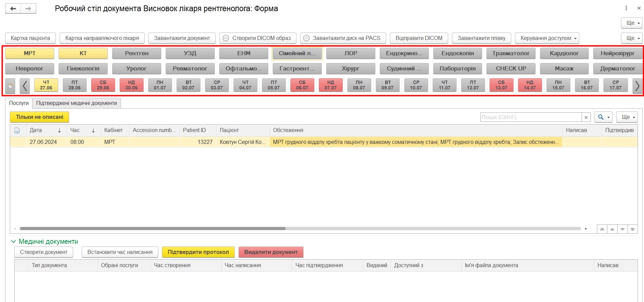Open the three-dot window menu

coord(626,8)
